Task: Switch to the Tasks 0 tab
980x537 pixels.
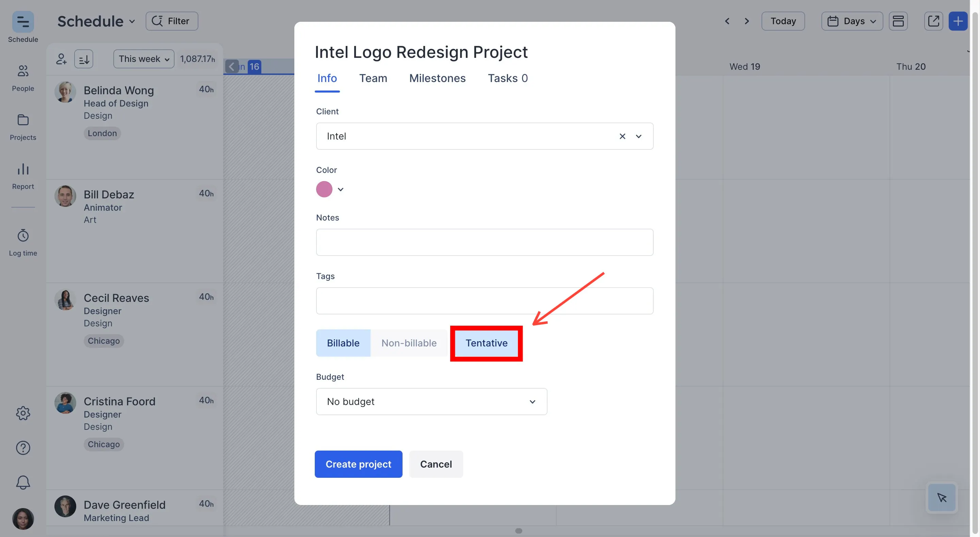Action: pyautogui.click(x=508, y=78)
